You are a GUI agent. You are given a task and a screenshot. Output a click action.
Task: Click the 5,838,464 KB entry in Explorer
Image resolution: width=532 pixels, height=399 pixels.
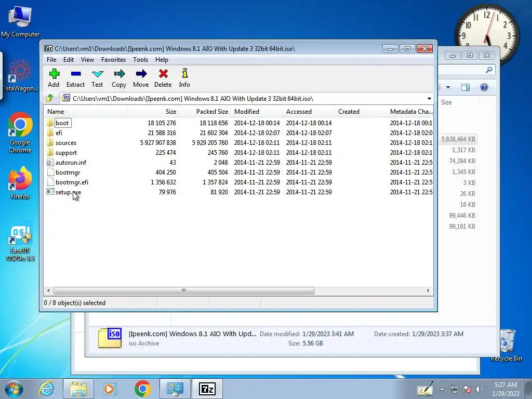[458, 139]
